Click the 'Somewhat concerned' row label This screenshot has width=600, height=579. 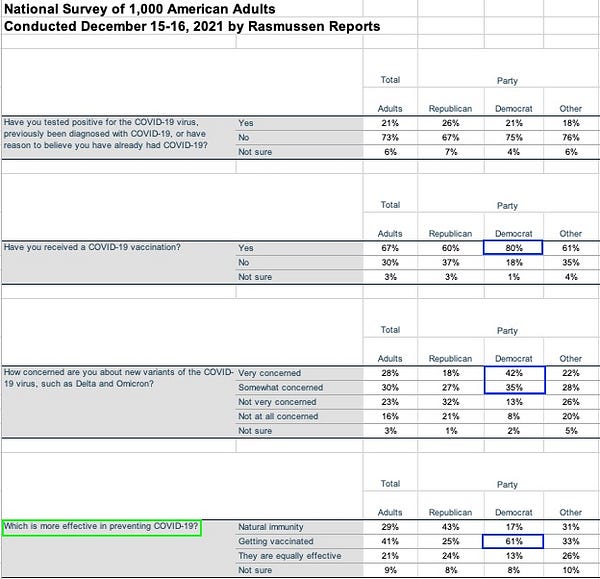pyautogui.click(x=280, y=388)
